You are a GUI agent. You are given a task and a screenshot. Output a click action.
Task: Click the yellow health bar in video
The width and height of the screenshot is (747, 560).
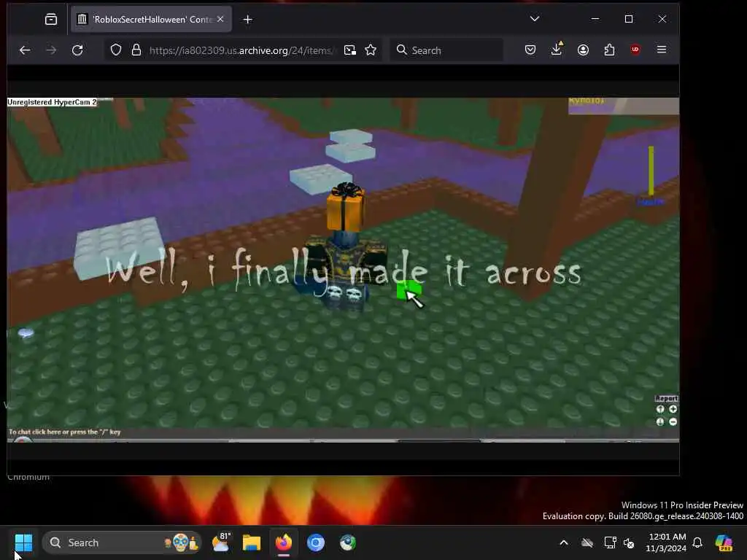651,171
